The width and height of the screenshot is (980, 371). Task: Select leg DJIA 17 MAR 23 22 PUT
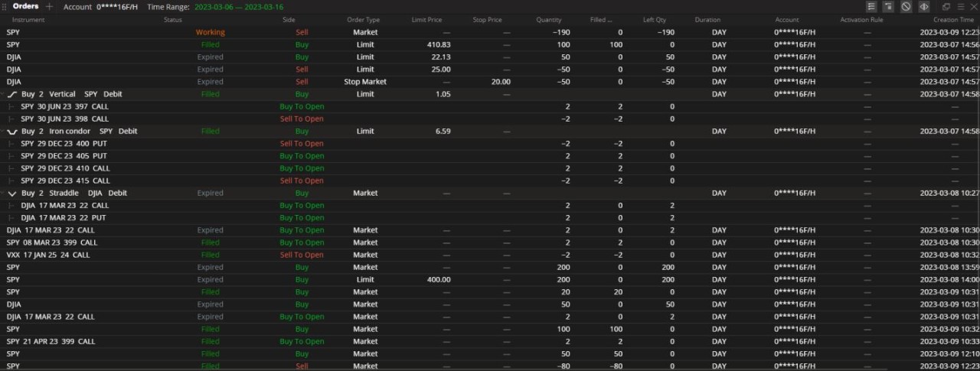tap(64, 218)
